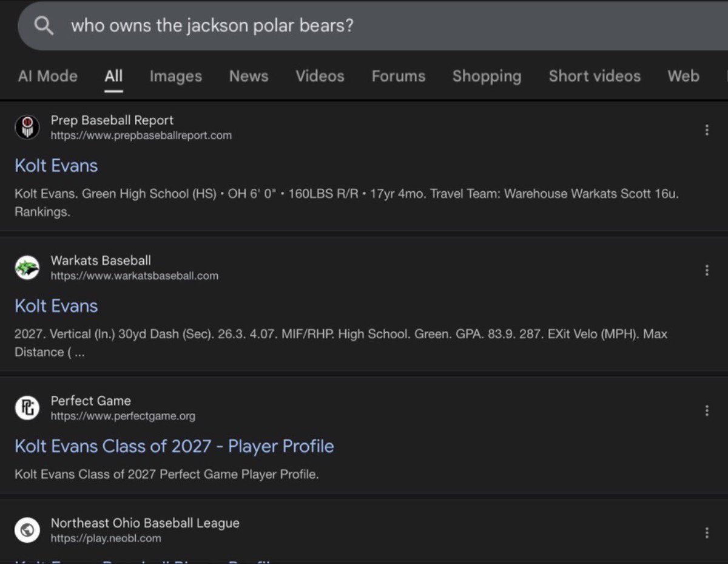
Task: Open the Videos results tab
Action: tap(320, 76)
